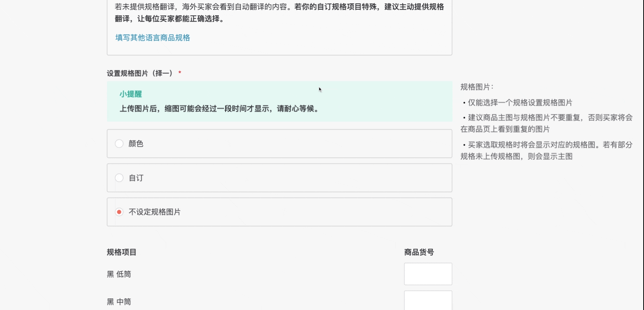Click the 规格图片: sidebar tip heading
This screenshot has height=310, width=644.
pyautogui.click(x=476, y=87)
